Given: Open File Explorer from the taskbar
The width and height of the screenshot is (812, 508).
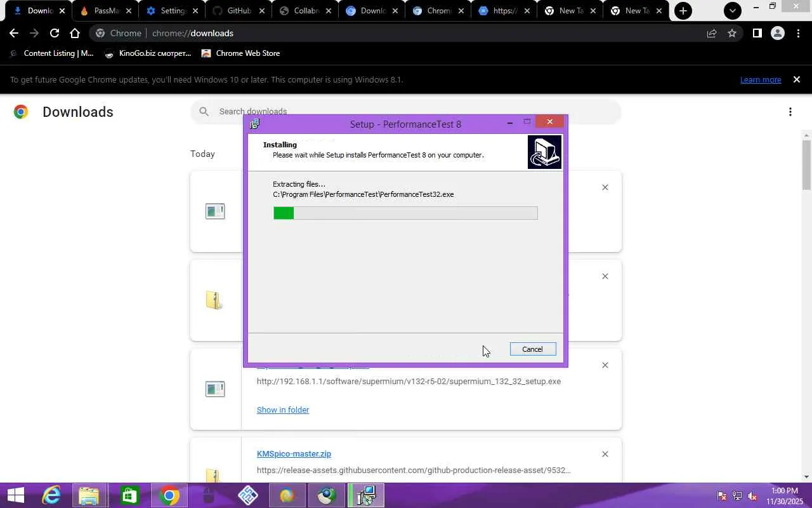Looking at the screenshot, I should 89,495.
